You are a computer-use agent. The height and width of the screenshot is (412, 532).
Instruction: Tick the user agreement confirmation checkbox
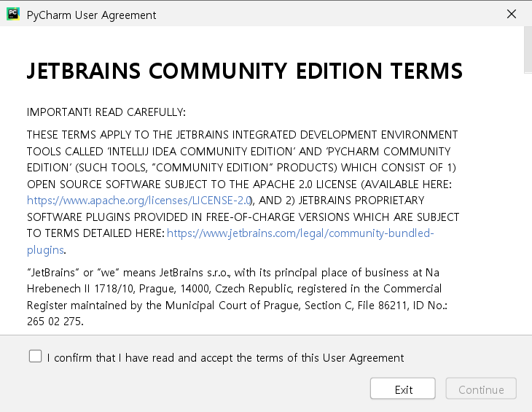tap(35, 357)
